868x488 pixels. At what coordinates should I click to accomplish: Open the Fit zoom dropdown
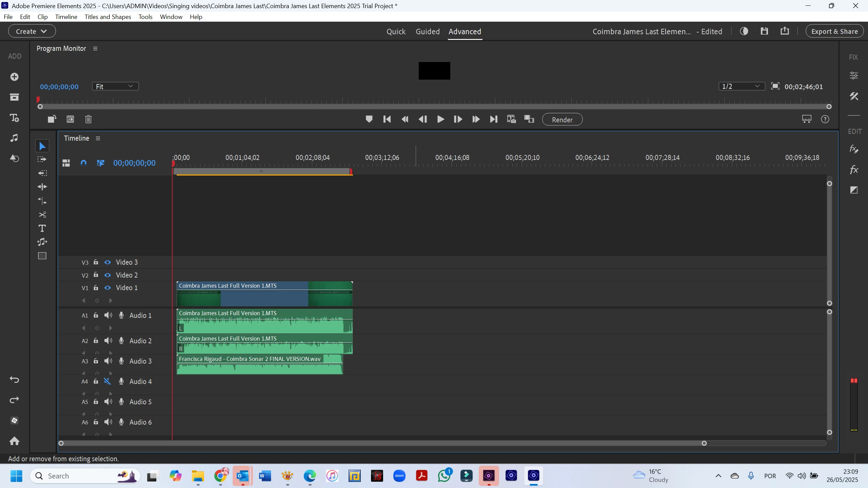click(x=115, y=86)
